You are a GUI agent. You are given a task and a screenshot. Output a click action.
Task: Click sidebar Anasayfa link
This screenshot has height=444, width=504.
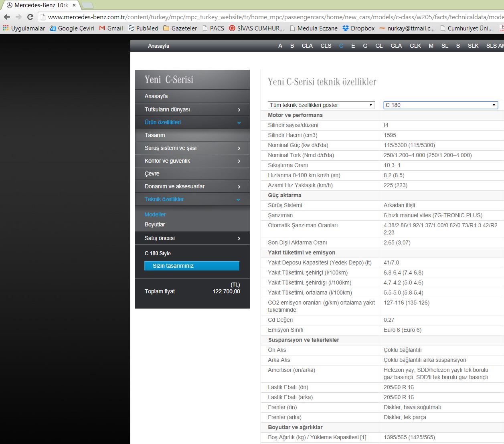(x=156, y=96)
